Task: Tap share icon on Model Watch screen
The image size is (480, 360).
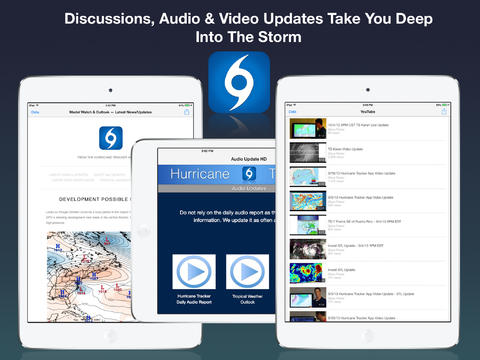Action: point(187,112)
